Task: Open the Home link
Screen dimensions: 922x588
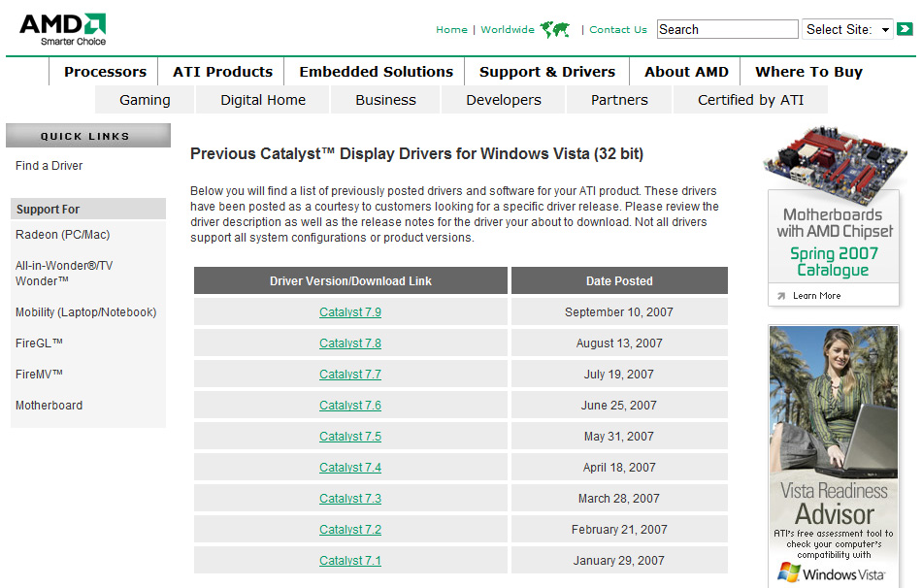Action: 451,29
